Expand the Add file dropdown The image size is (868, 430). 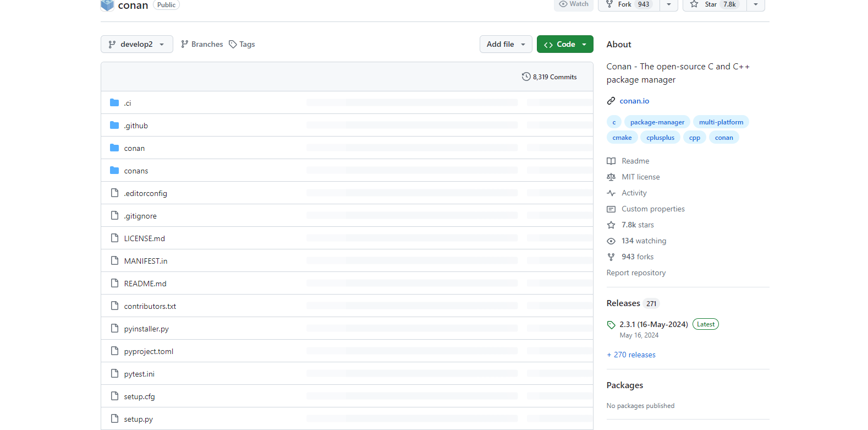506,44
